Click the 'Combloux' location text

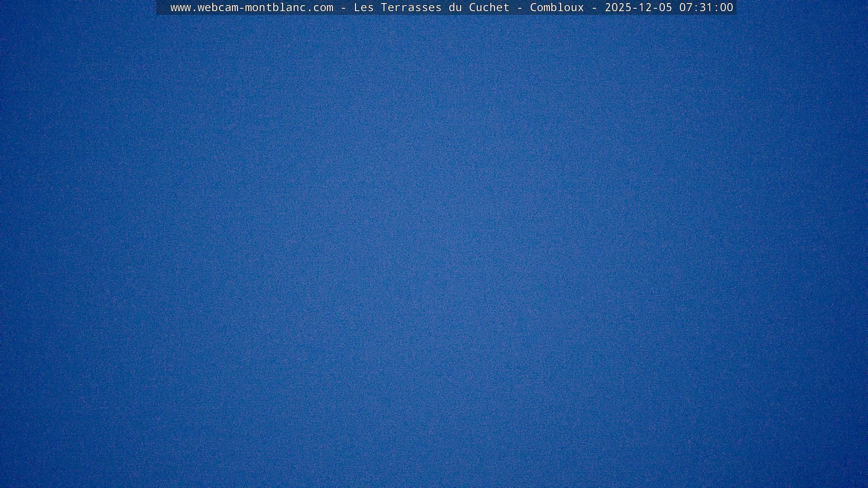pos(557,7)
